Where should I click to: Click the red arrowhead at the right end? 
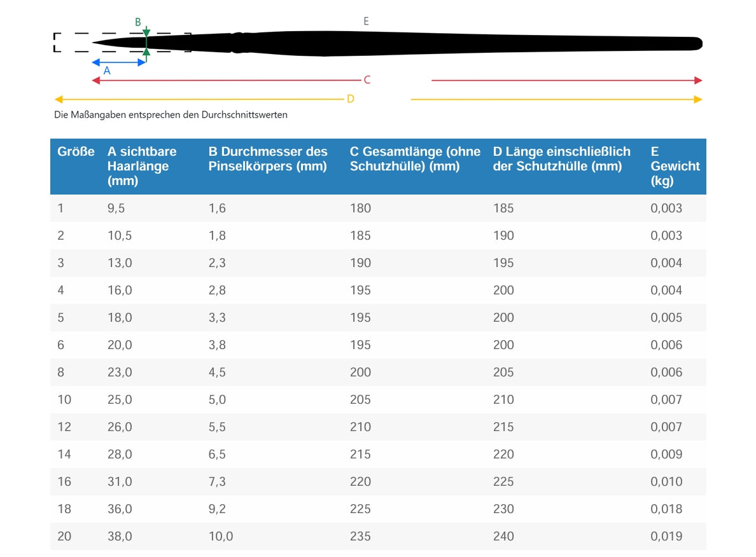[698, 80]
